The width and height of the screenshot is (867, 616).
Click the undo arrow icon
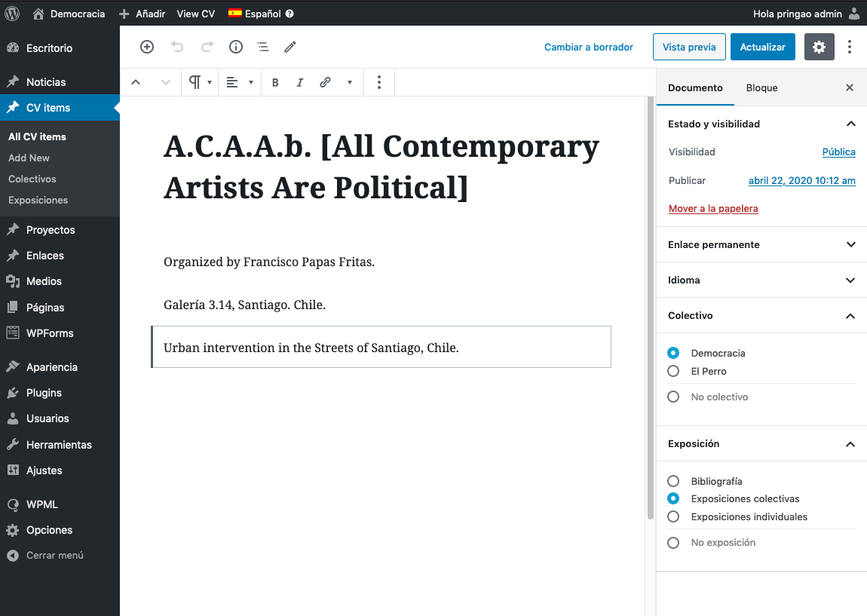pyautogui.click(x=177, y=47)
